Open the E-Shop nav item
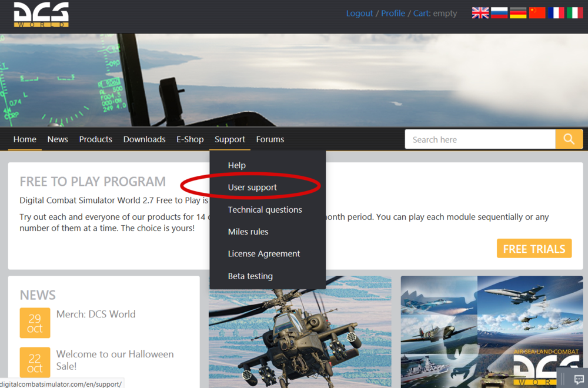This screenshot has height=388, width=588. tap(190, 139)
